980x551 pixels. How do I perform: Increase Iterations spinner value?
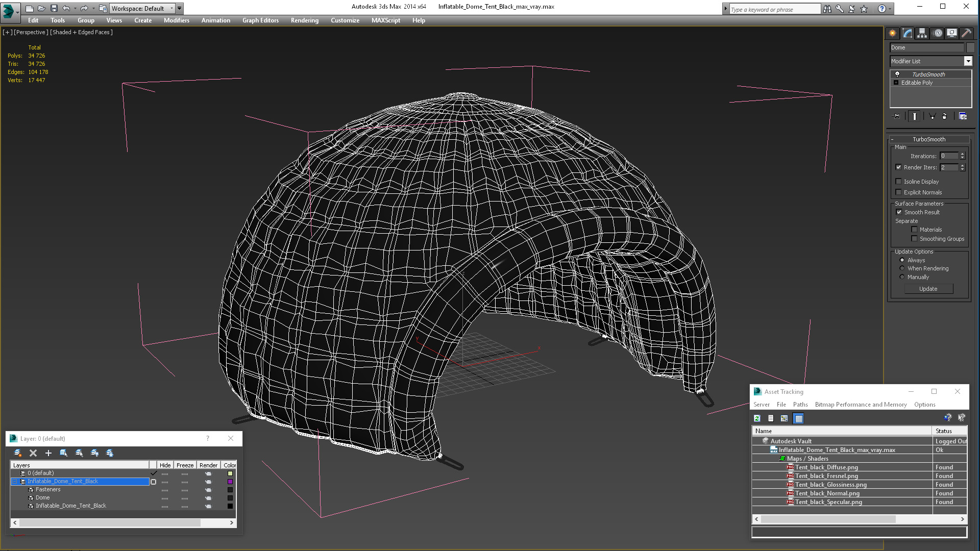(963, 154)
